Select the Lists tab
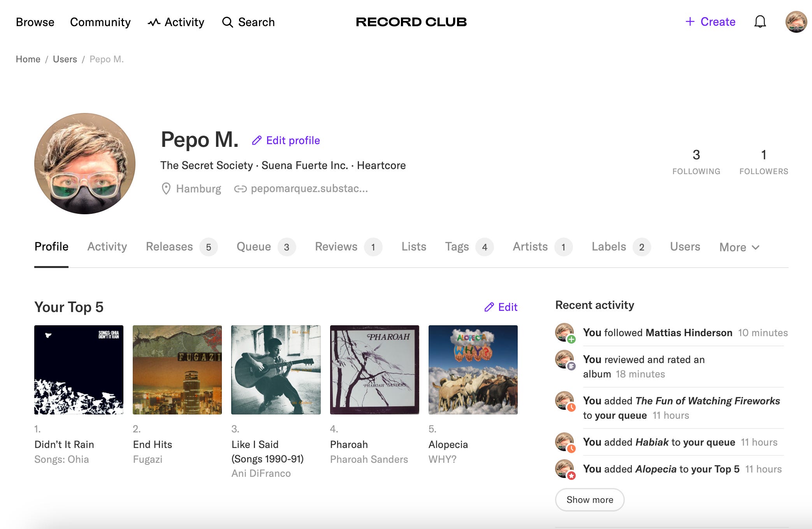The image size is (812, 529). coord(414,247)
